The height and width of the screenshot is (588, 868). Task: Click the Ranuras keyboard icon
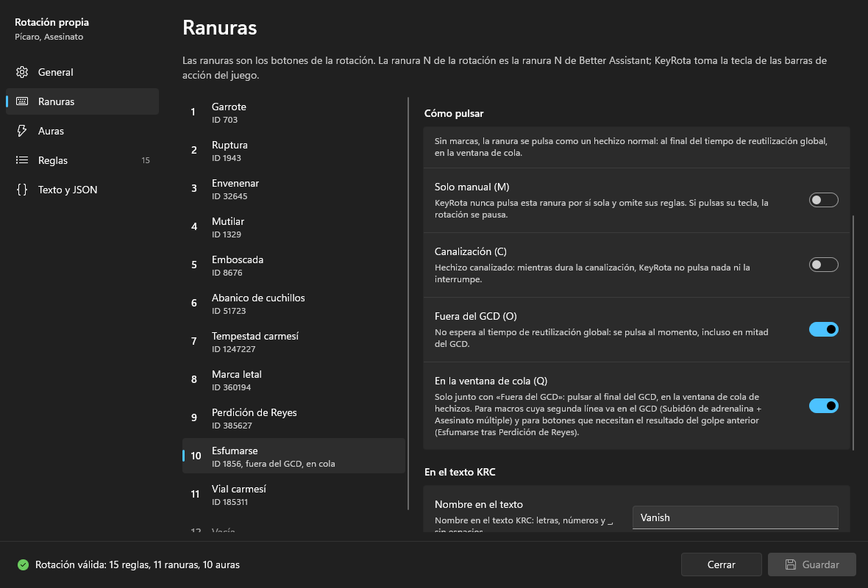[22, 101]
